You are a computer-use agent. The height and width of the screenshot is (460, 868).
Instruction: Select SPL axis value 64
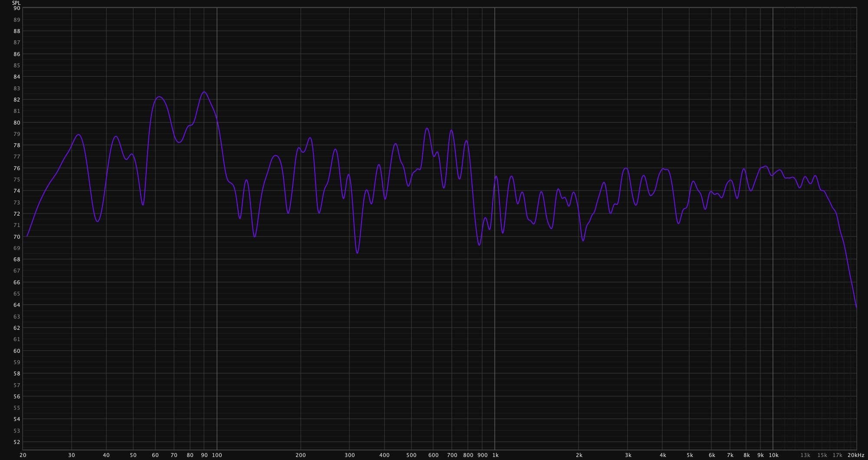pyautogui.click(x=17, y=305)
